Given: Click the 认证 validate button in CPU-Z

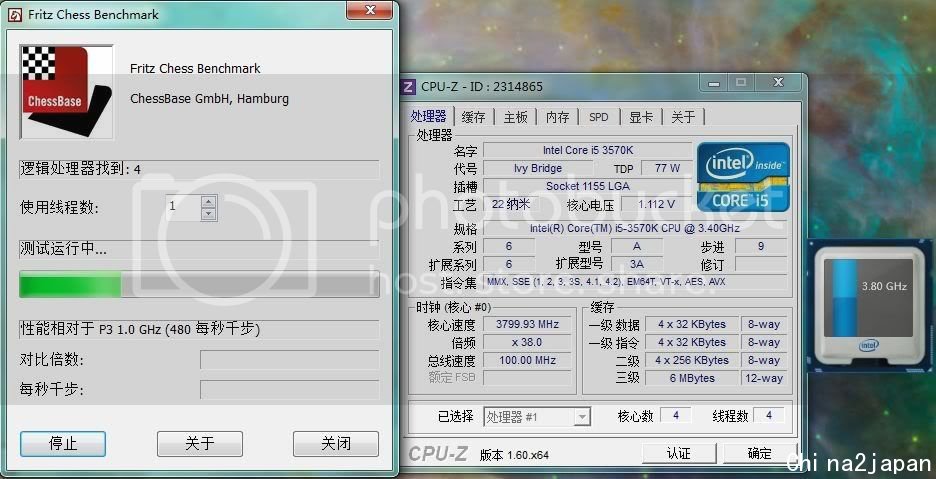Looking at the screenshot, I should click(x=678, y=454).
